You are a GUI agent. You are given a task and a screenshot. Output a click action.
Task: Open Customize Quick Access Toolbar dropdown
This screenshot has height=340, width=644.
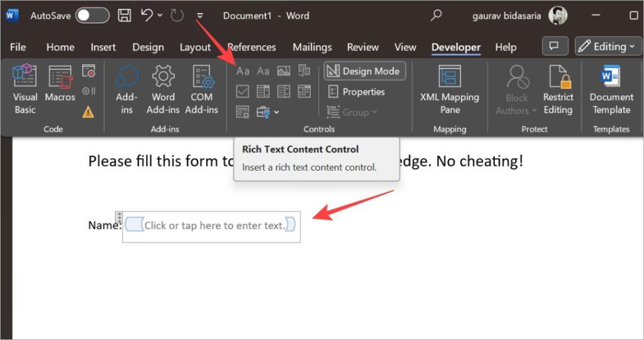point(200,16)
